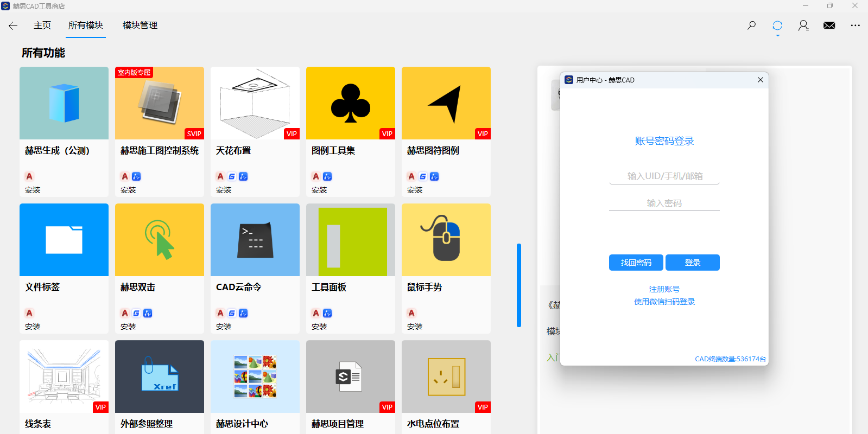This screenshot has height=434, width=868.
Task: Open the 赫思生成 (公测) module tile
Action: (64, 103)
